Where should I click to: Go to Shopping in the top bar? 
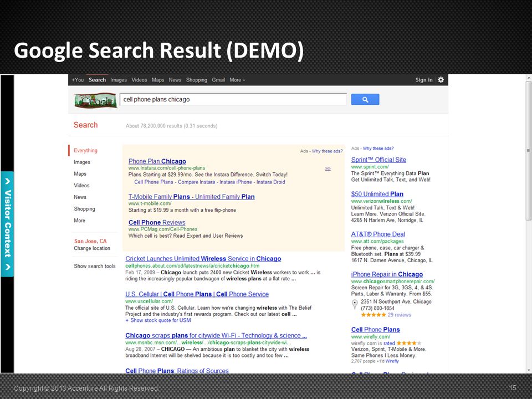196,80
